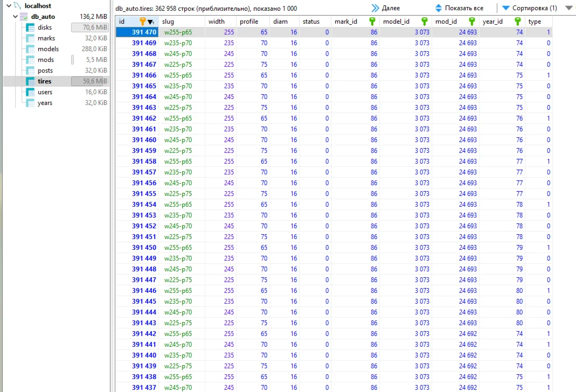The image size is (576, 392).
Task: Click the Далее button text
Action: [x=391, y=8]
